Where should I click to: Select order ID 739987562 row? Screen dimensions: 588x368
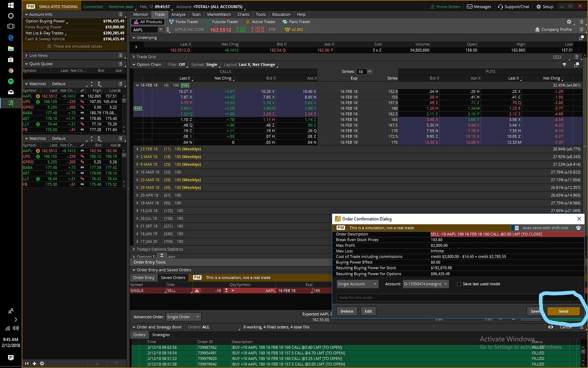click(x=356, y=347)
